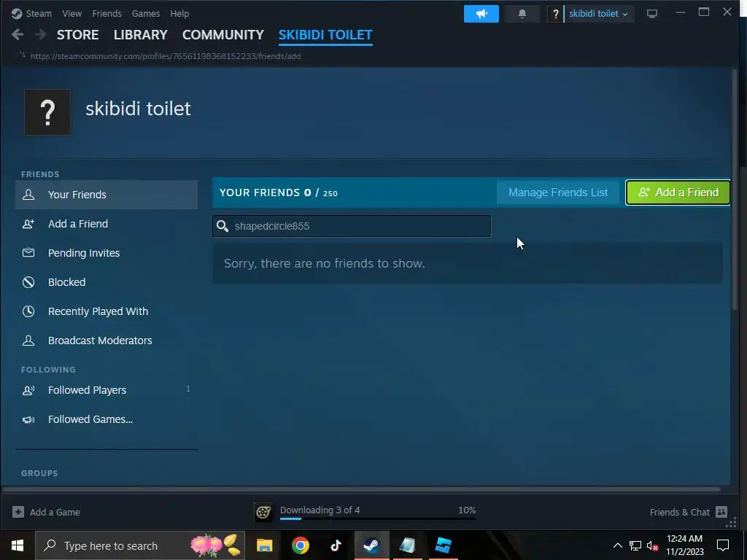Click the taskbar clock and date
The width and height of the screenshot is (747, 560).
tap(684, 545)
